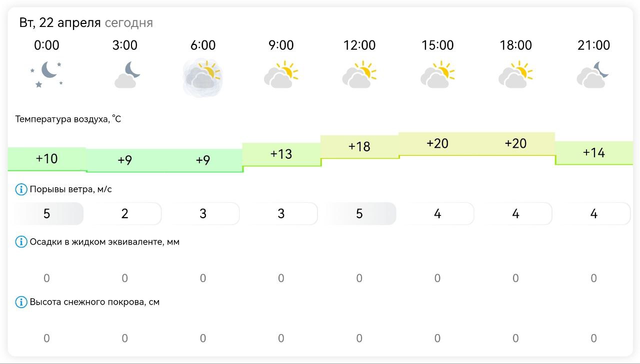Click the date header Вт, 22 апреля
640x364 pixels.
coord(60,22)
